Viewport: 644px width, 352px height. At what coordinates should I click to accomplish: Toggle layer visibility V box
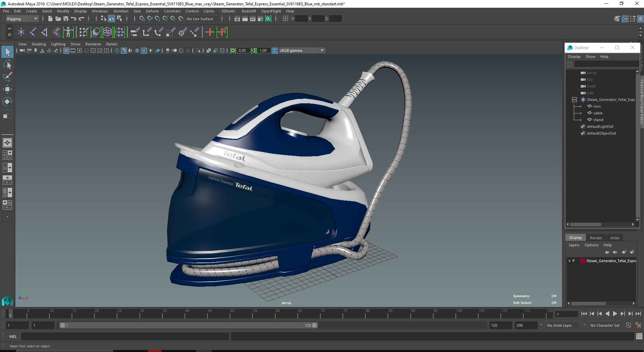click(569, 261)
